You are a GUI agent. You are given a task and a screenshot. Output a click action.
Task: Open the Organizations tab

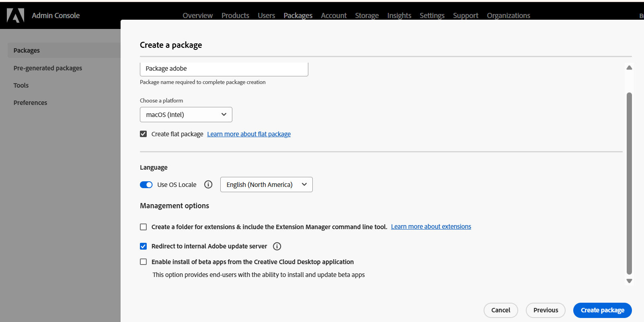point(509,15)
